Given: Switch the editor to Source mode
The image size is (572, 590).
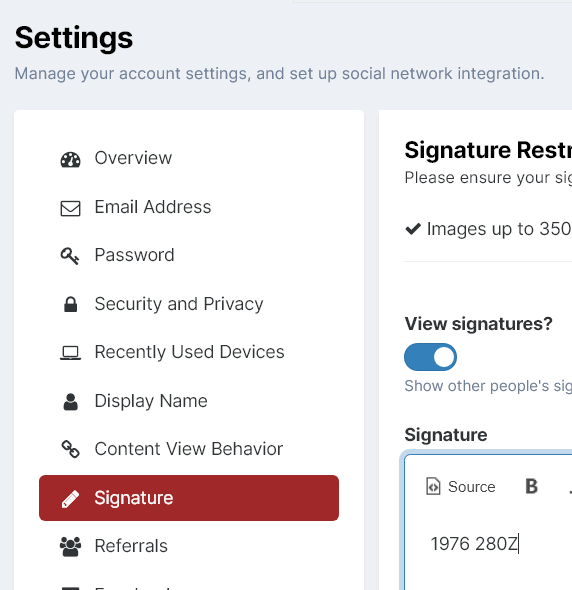Looking at the screenshot, I should 461,487.
